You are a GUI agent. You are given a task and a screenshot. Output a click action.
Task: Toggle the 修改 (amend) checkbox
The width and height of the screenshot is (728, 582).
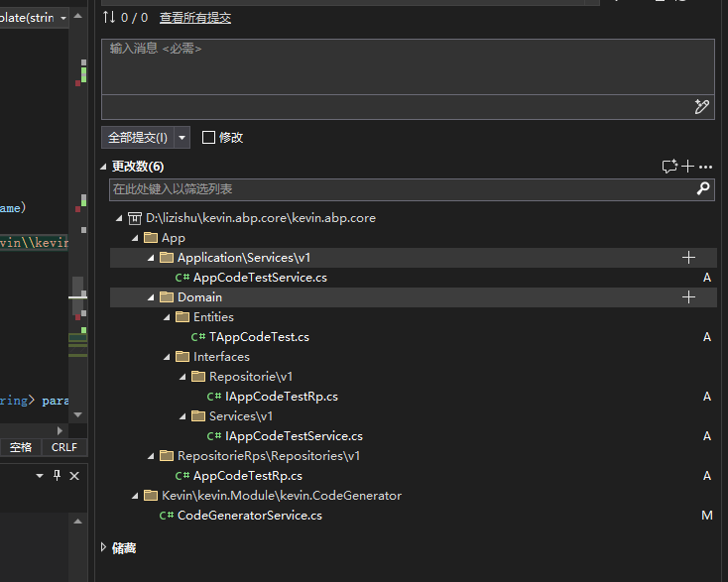(208, 138)
